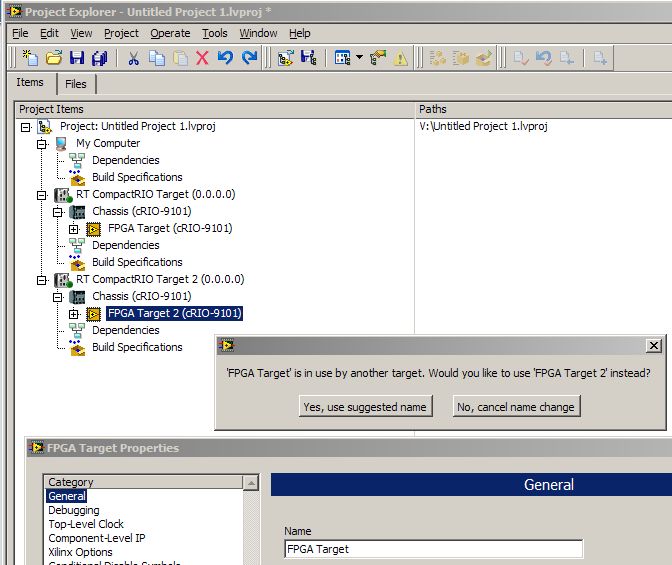Collapse the RT CompactRIO Target node
The height and width of the screenshot is (565, 672).
click(42, 195)
